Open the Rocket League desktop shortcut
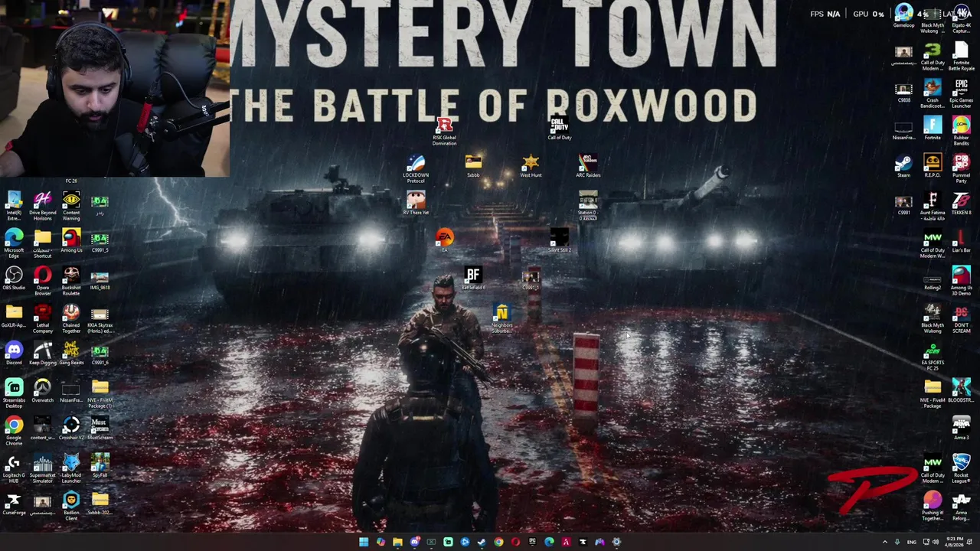 click(x=961, y=468)
